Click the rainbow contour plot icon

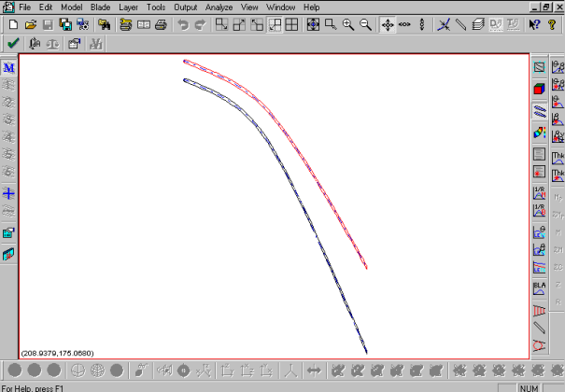539,133
